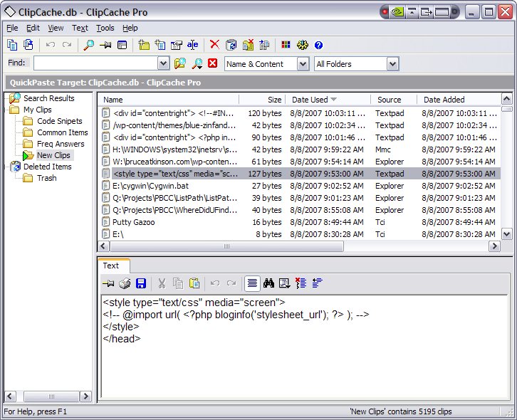Select the Trash folder
This screenshot has width=517, height=420.
[47, 178]
